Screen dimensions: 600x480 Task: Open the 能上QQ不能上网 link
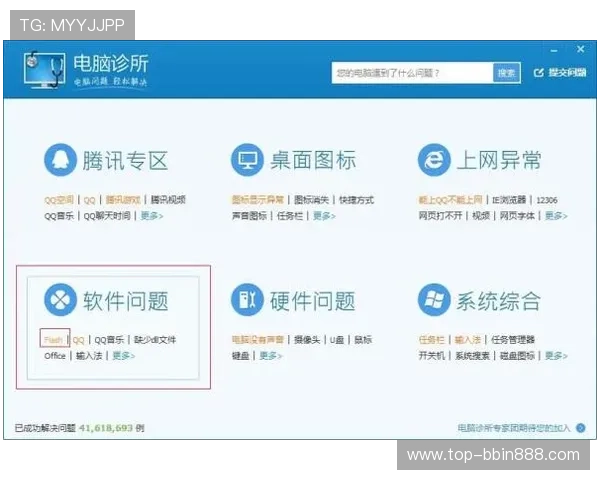(450, 200)
